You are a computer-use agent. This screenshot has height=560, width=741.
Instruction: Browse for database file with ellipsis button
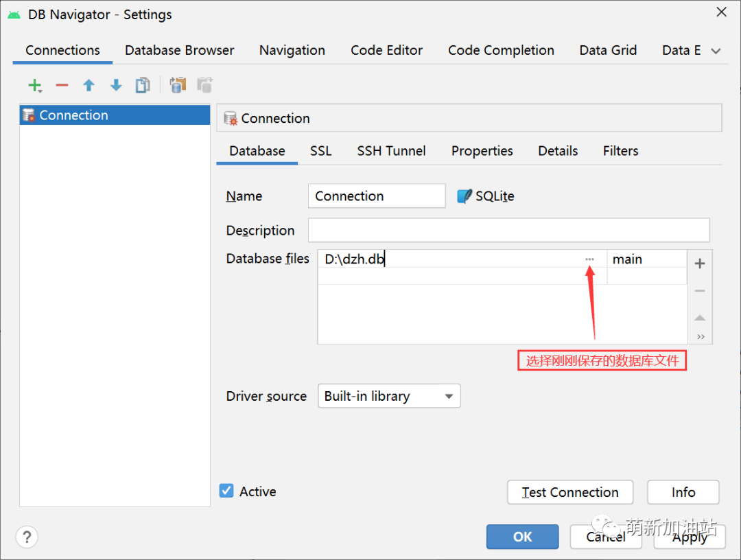[589, 259]
